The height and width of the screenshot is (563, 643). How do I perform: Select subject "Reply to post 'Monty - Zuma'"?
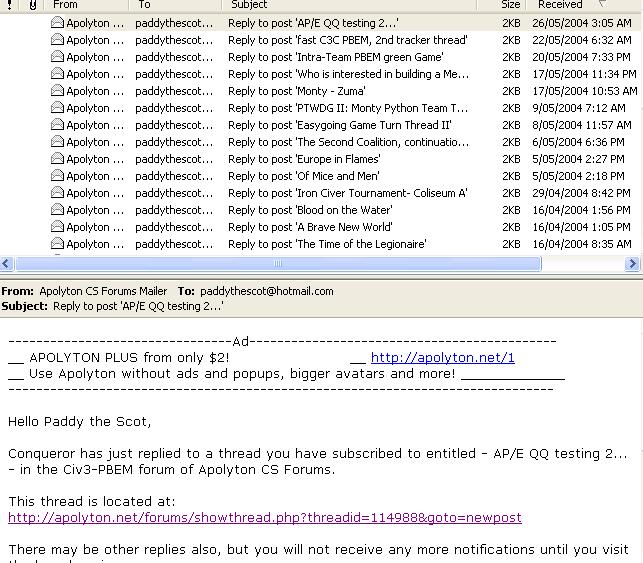click(x=297, y=91)
